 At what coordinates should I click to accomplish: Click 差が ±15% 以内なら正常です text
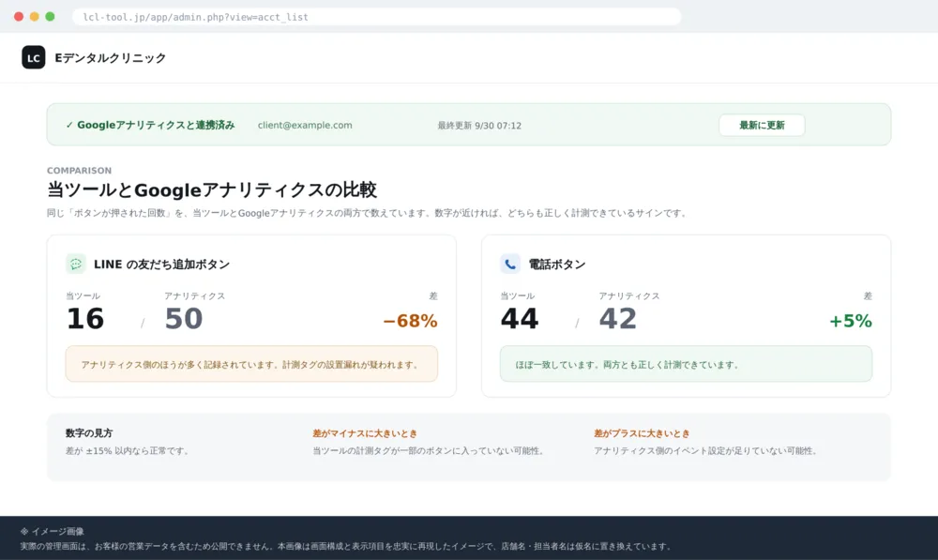[x=128, y=450]
